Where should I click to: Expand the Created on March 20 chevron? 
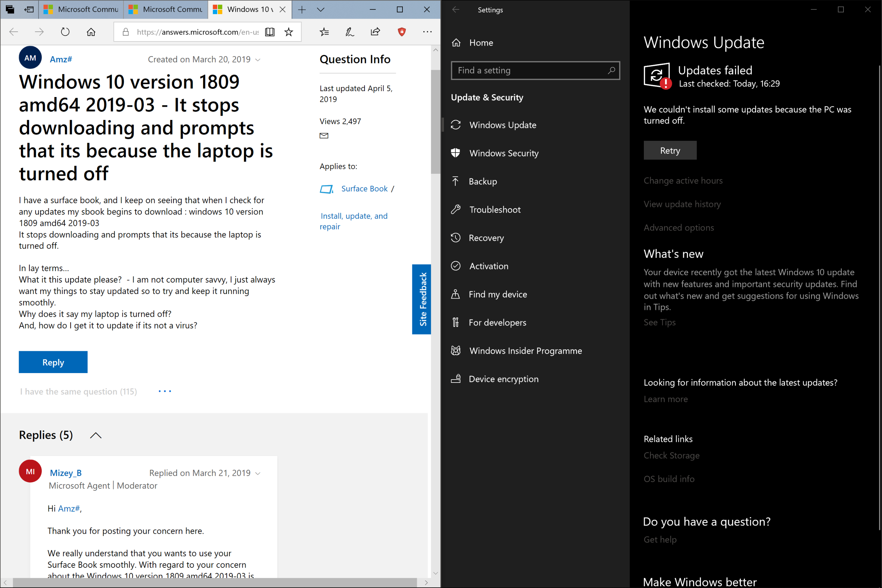click(x=258, y=60)
